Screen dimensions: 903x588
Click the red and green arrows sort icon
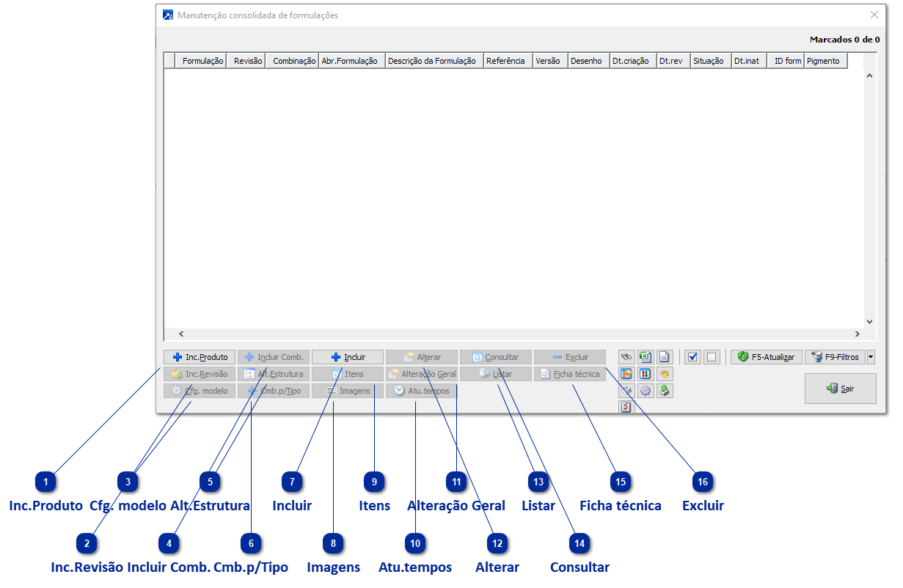[646, 374]
